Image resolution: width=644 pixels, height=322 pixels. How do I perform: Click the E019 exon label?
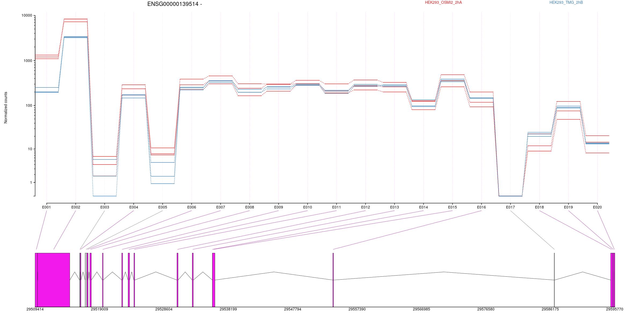(x=568, y=207)
